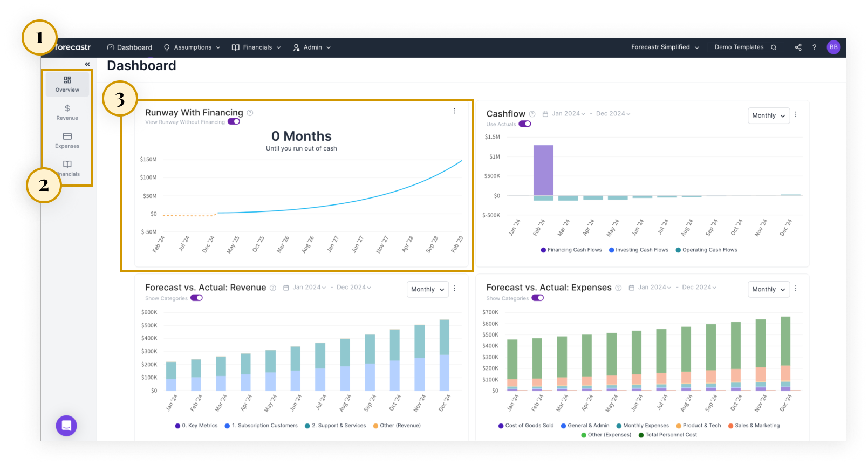The image size is (868, 465).
Task: Open Revenue section in sidebar
Action: click(x=67, y=112)
